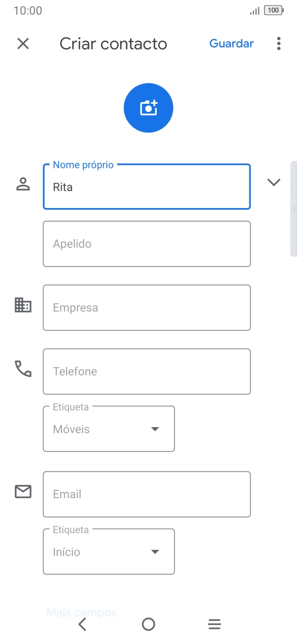
Task: Tap the back arrow in navigation bar
Action: pos(82,624)
